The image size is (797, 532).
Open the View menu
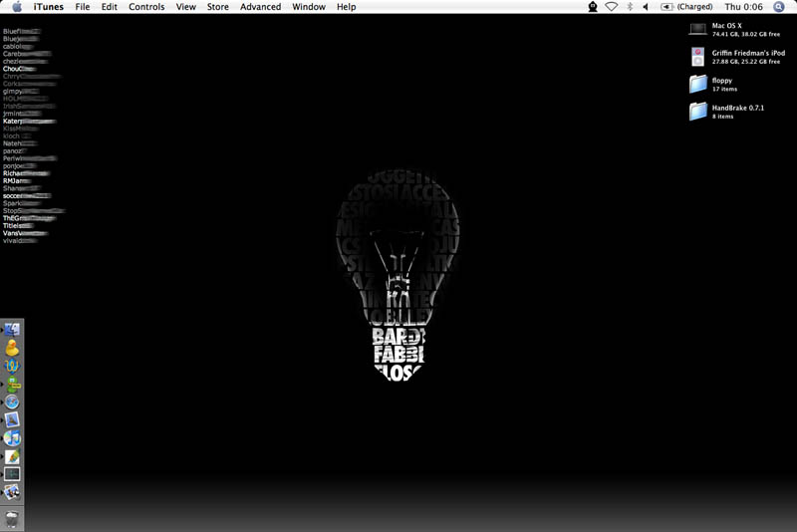click(x=186, y=7)
